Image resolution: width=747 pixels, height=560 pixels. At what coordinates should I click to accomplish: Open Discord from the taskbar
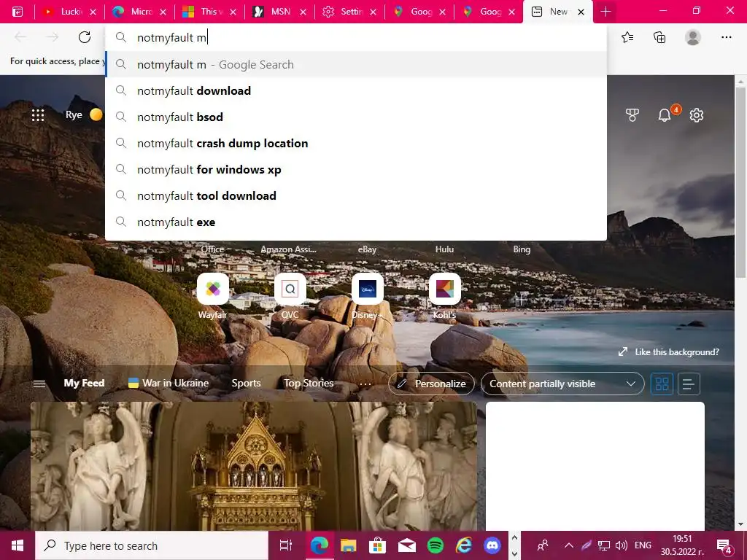coord(492,545)
